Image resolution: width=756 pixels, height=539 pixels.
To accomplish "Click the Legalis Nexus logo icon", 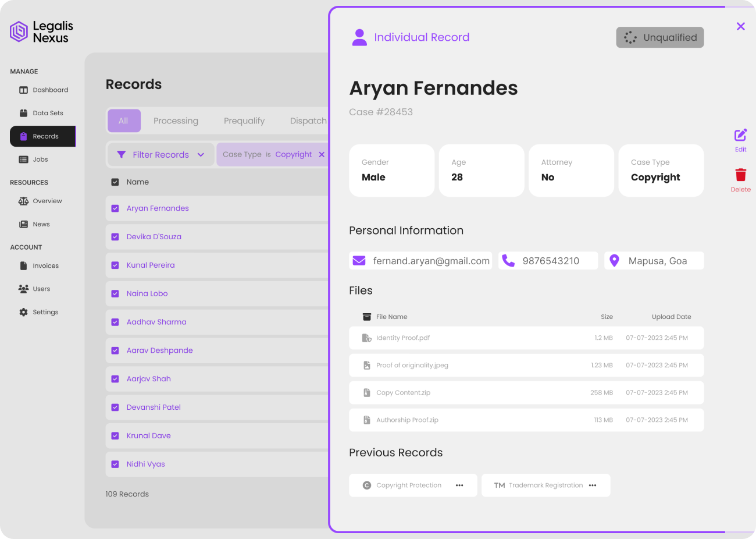I will point(19,31).
